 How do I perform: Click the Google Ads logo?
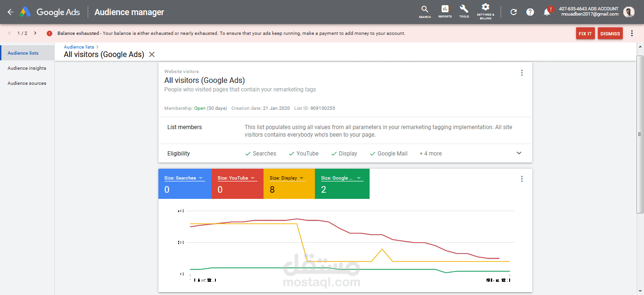[x=50, y=12]
